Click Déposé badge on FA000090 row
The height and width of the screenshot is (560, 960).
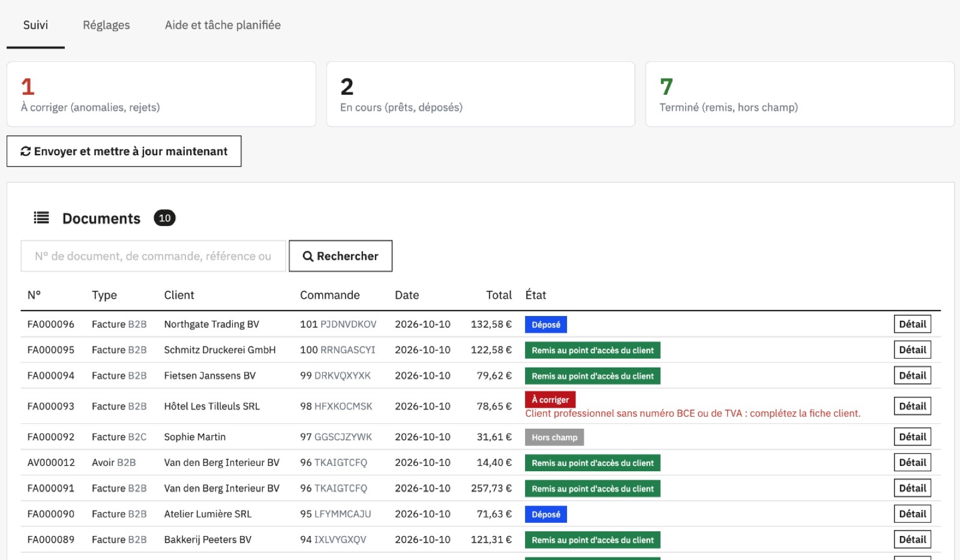point(546,514)
